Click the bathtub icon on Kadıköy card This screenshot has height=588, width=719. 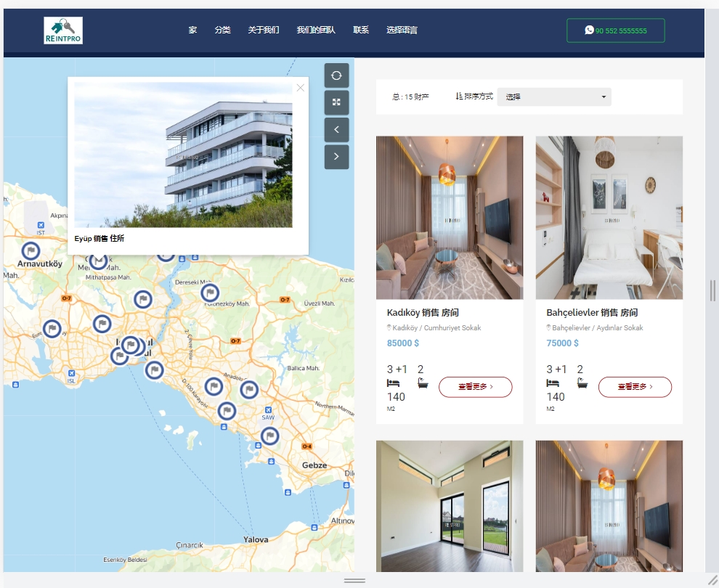423,383
